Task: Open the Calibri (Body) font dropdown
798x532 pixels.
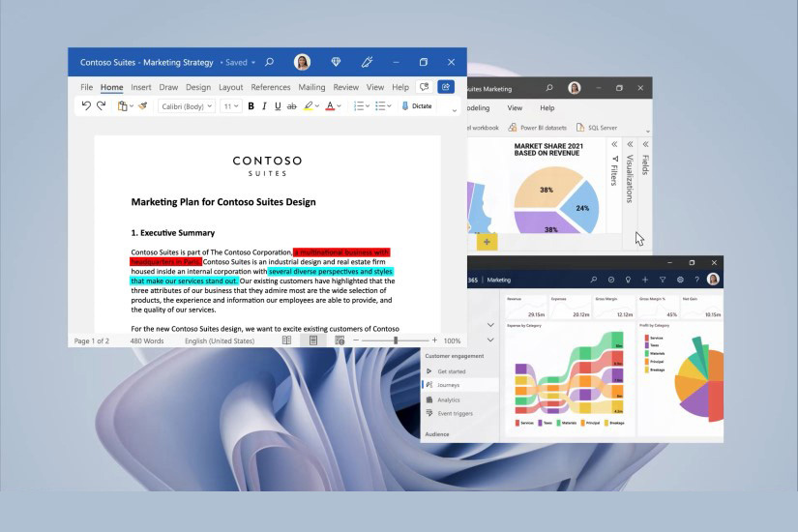Action: tap(187, 106)
